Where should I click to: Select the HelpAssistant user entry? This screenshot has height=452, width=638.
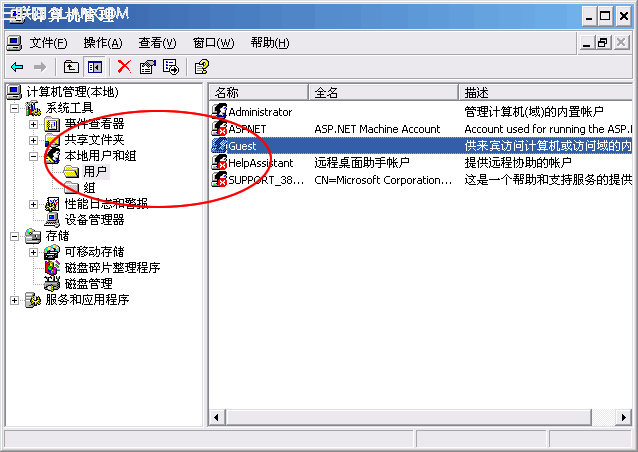[x=260, y=163]
